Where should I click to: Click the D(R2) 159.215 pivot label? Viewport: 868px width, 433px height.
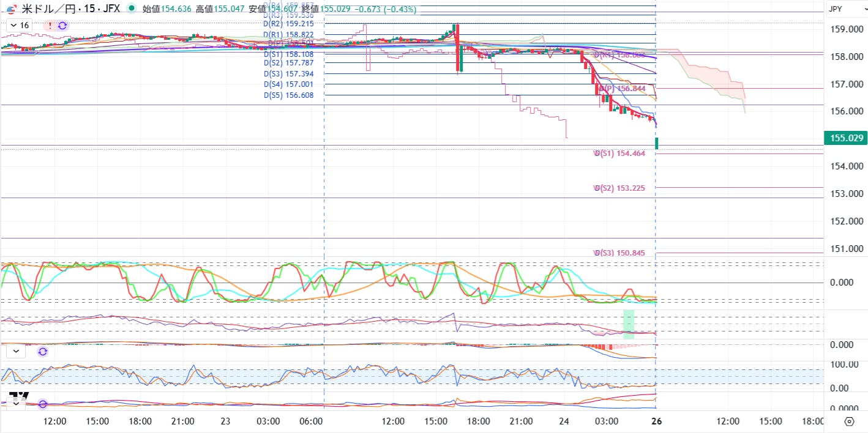[x=288, y=24]
